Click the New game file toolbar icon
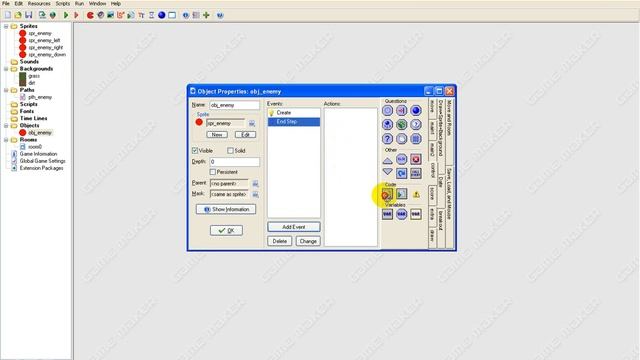Image resolution: width=640 pixels, height=360 pixels. click(8, 15)
